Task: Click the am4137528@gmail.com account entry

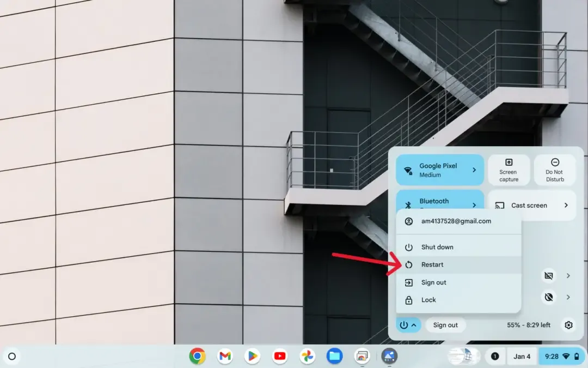Action: point(458,221)
